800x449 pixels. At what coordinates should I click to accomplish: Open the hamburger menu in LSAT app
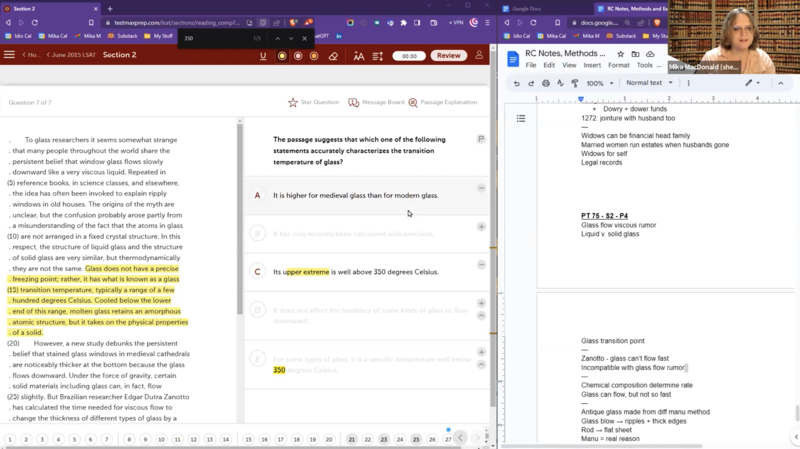[10, 56]
